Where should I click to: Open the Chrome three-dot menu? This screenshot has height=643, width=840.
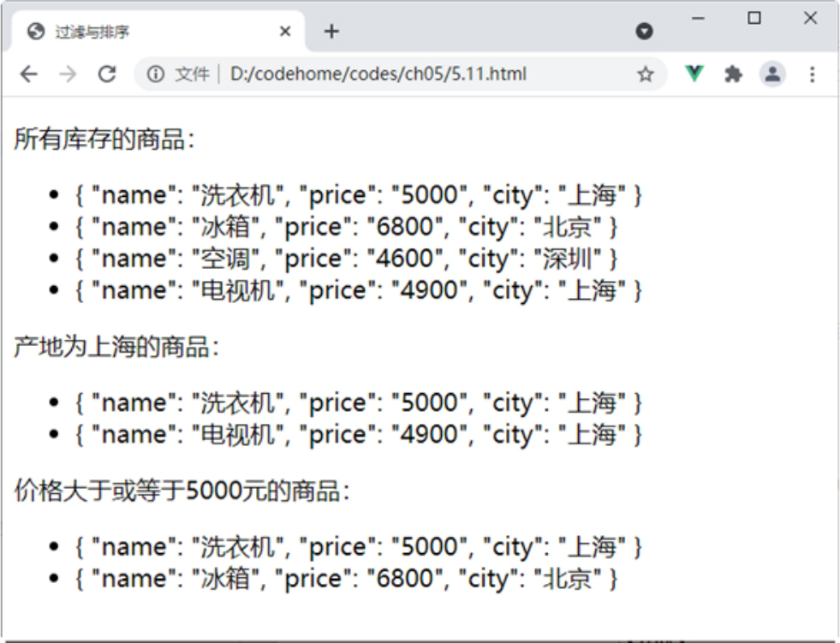coord(812,74)
